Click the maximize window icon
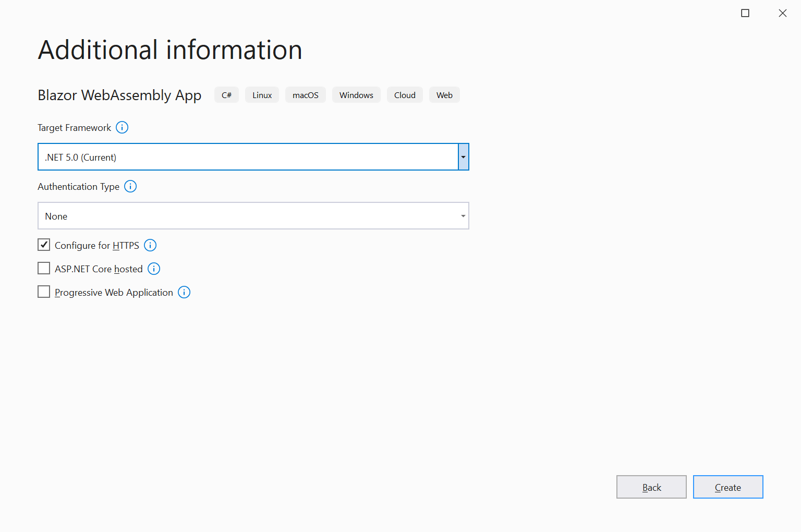Screen dimensions: 801x532 click(745, 13)
